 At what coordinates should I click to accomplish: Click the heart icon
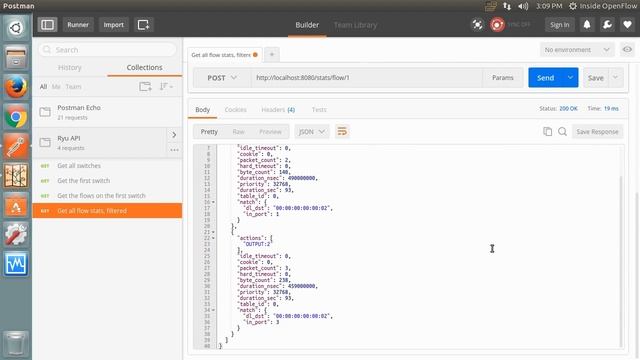(627, 25)
